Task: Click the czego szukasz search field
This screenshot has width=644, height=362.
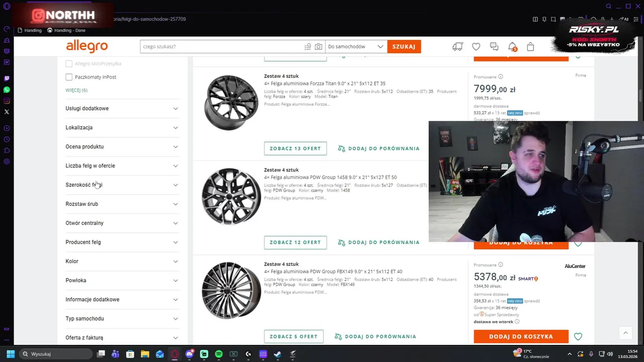Action: 221,47
